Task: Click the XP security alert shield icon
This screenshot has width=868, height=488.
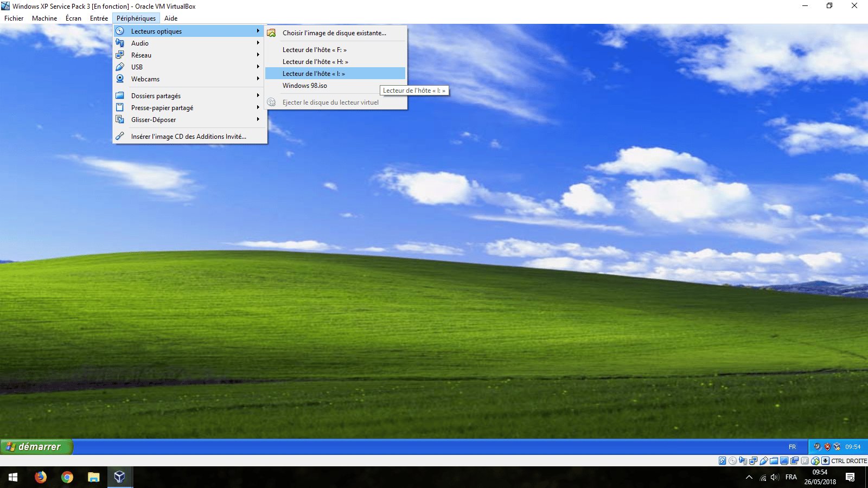Action: pos(827,447)
